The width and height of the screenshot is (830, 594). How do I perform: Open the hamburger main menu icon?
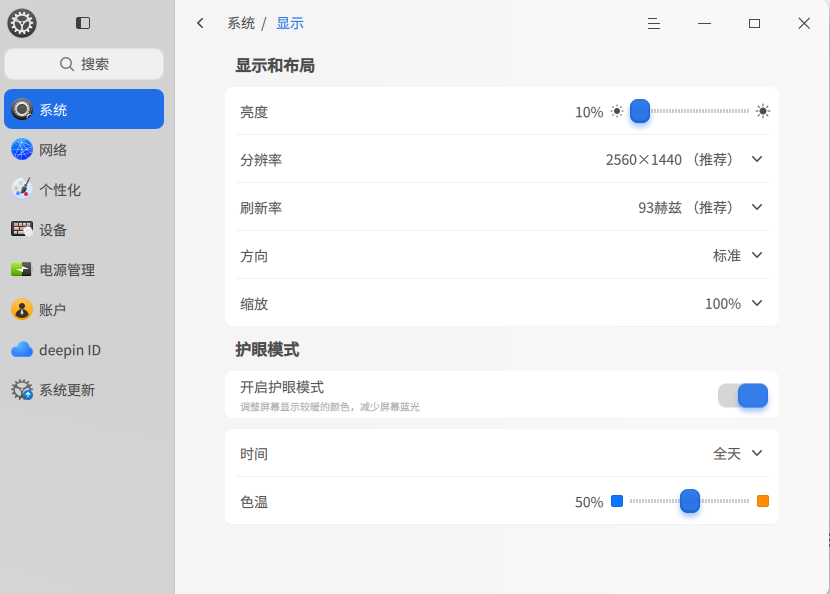[x=654, y=23]
